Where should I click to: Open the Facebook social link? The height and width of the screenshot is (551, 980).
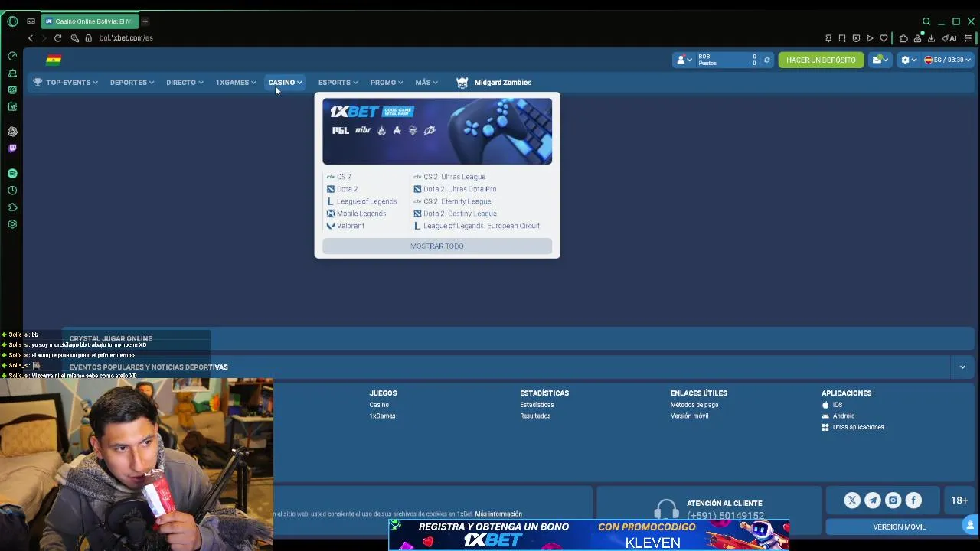[x=913, y=500]
